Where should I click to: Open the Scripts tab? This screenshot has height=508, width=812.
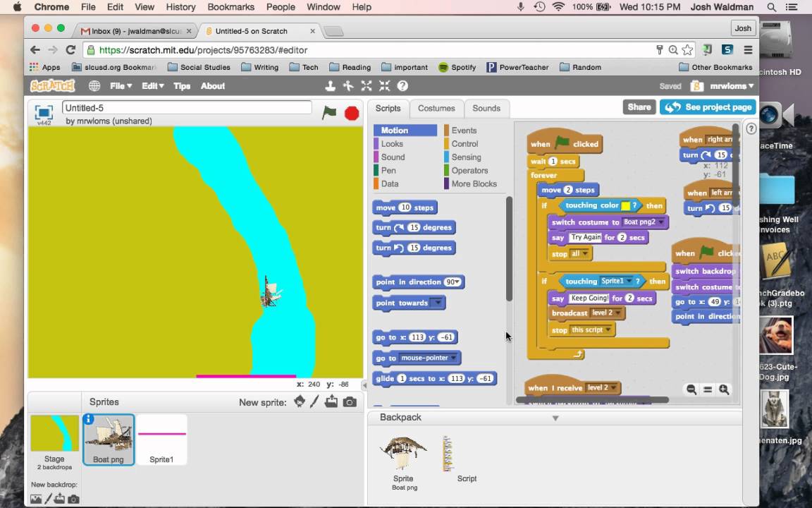tap(388, 109)
